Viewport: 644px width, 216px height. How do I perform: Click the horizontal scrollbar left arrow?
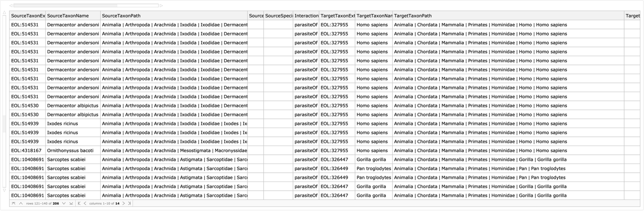click(x=11, y=6)
